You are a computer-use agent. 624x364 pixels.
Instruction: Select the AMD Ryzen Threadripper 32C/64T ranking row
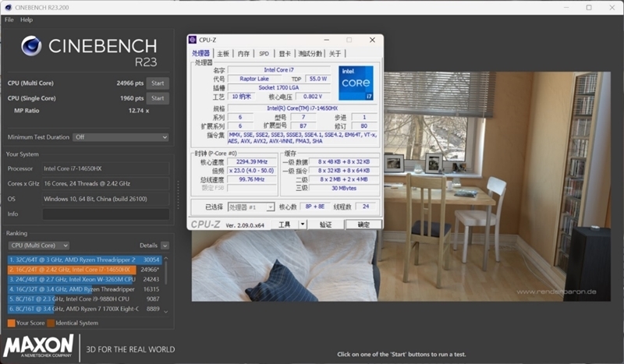tap(84, 260)
